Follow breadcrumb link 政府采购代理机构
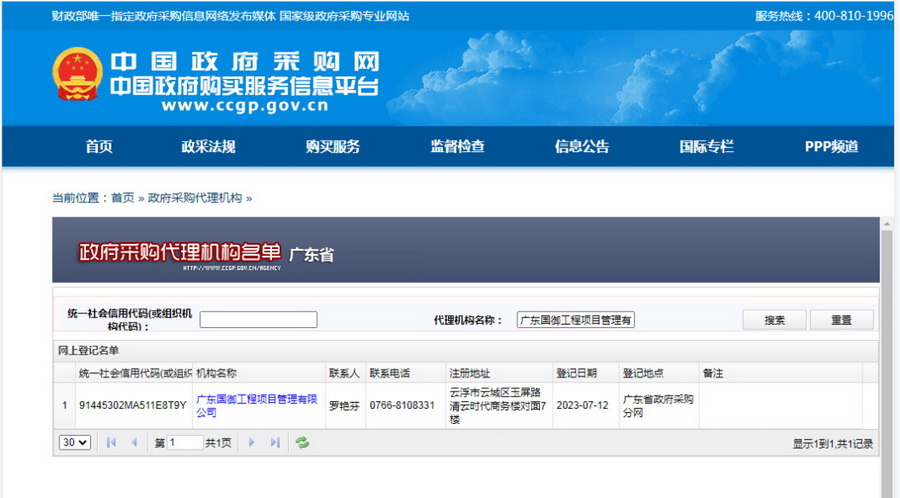The image size is (900, 498). pos(195,198)
